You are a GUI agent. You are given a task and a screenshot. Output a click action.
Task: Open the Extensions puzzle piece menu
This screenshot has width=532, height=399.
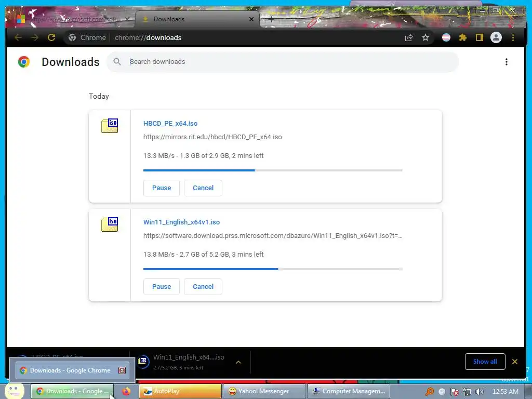coord(463,37)
